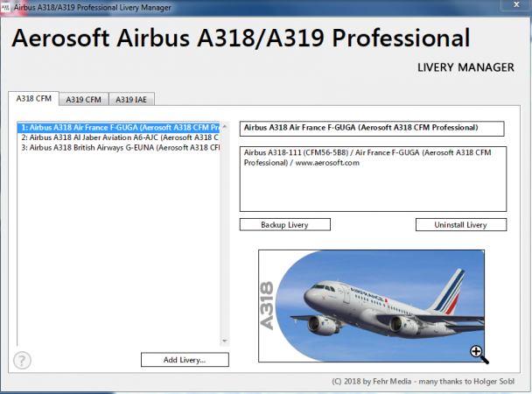Click the Backup Livery button
The width and height of the screenshot is (532, 394).
(285, 225)
